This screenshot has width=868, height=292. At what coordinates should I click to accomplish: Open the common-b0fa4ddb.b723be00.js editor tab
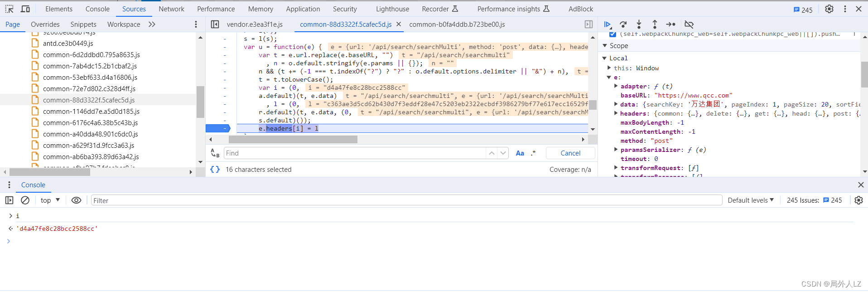tap(457, 24)
